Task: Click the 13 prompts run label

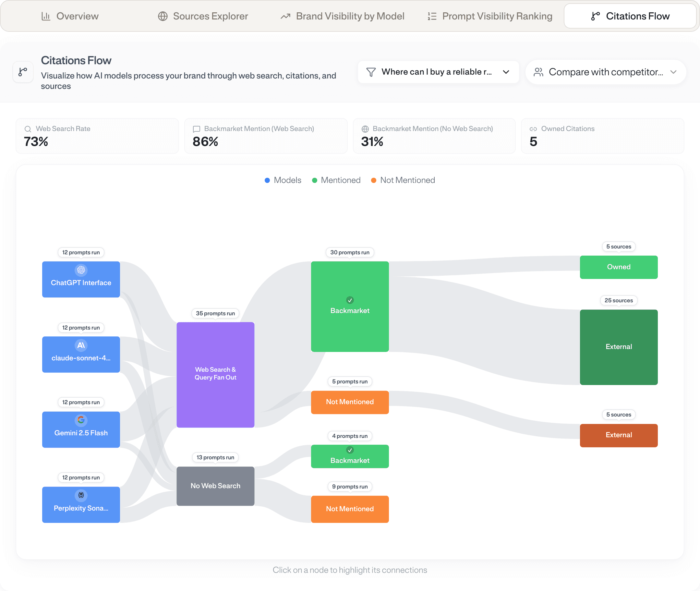Action: pos(215,458)
